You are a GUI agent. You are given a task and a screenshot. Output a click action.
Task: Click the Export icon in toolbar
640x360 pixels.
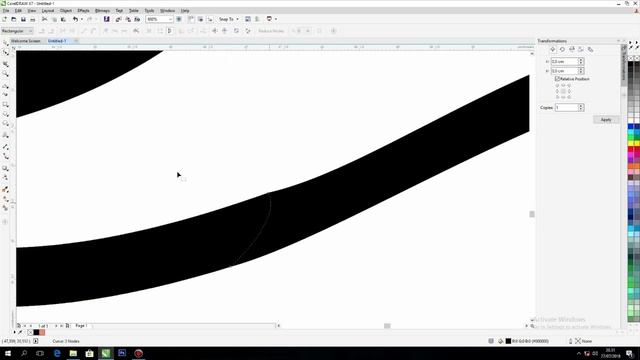[x=128, y=19]
